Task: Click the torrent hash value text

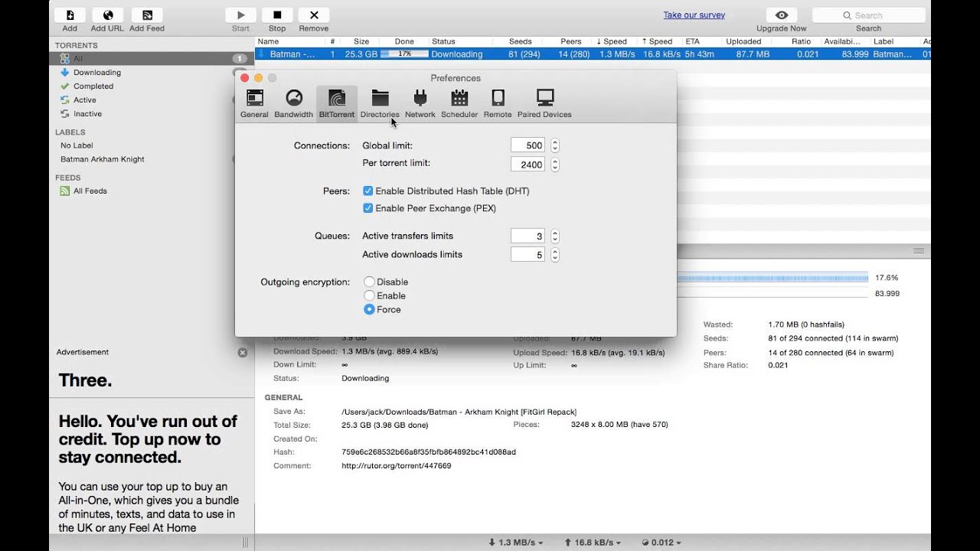Action: pos(429,452)
